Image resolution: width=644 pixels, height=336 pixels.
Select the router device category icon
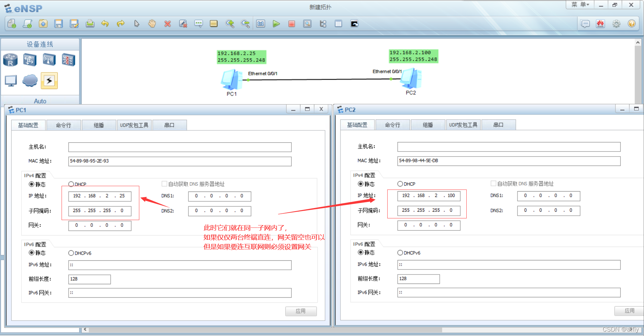10,60
